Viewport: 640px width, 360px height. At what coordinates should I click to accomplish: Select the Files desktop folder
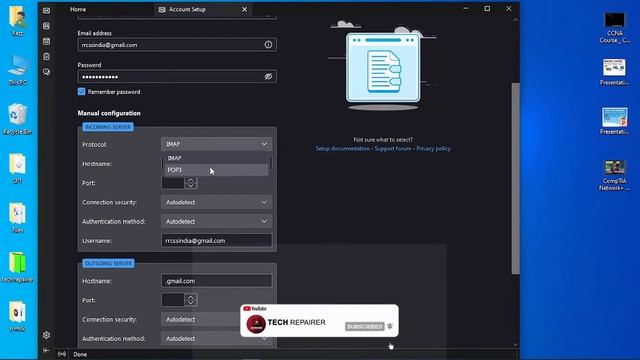[18, 218]
